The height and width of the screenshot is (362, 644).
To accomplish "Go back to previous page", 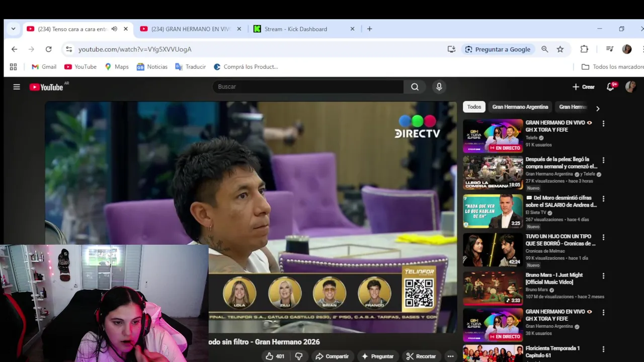I will click(x=14, y=49).
